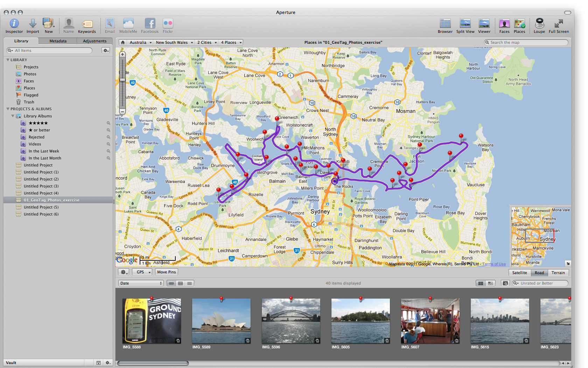The height and width of the screenshot is (368, 588).
Task: Select 01_GeoTag_Photos_exercise project
Action: click(x=58, y=200)
